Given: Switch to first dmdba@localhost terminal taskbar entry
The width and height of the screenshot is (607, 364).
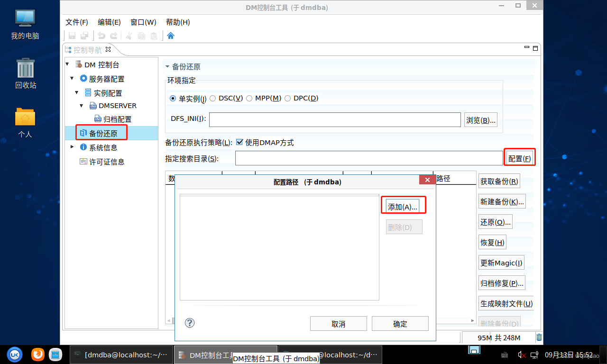Looking at the screenshot, I should coord(120,355).
